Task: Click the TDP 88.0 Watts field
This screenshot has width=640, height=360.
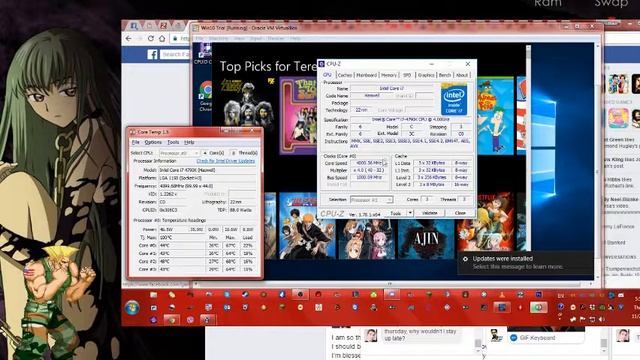Action: [x=242, y=210]
